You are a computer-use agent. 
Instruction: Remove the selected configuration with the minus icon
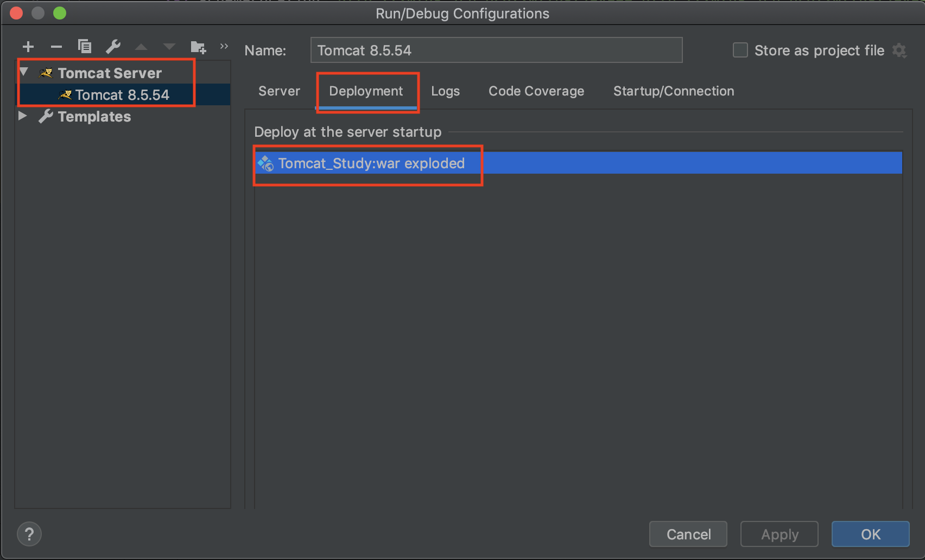pyautogui.click(x=56, y=47)
